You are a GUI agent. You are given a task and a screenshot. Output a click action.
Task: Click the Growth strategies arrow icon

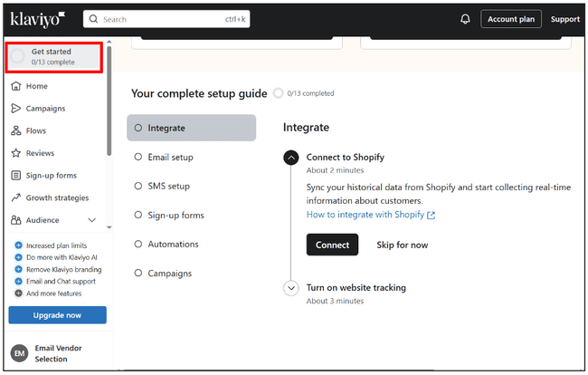[x=16, y=197]
